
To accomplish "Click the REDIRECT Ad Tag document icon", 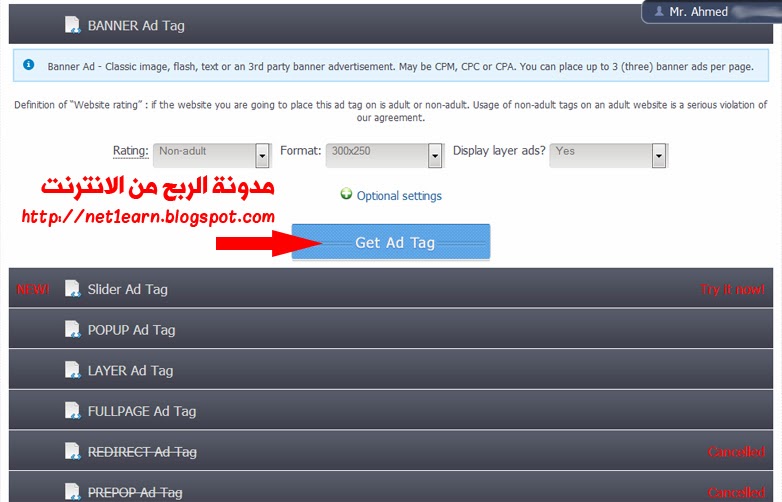I will (x=73, y=452).
